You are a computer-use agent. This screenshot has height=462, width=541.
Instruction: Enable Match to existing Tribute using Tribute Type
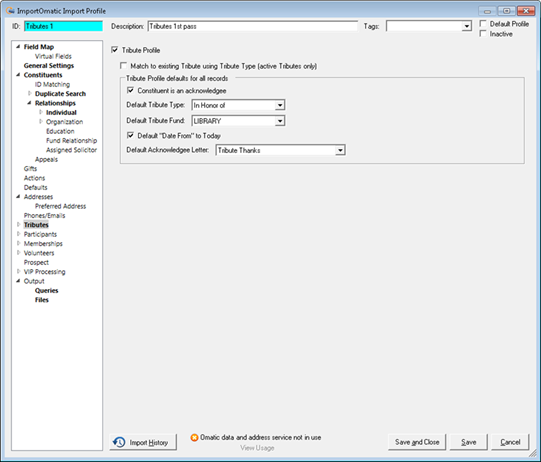[123, 66]
